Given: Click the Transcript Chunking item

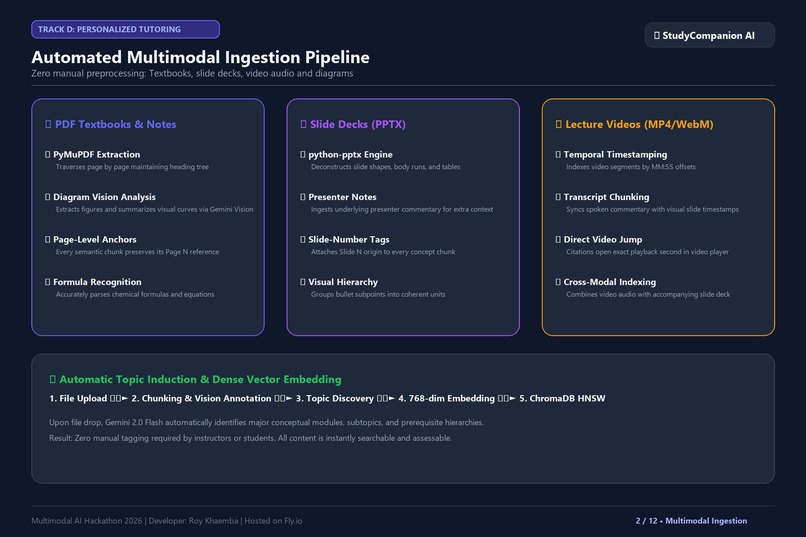Looking at the screenshot, I should (x=607, y=197).
